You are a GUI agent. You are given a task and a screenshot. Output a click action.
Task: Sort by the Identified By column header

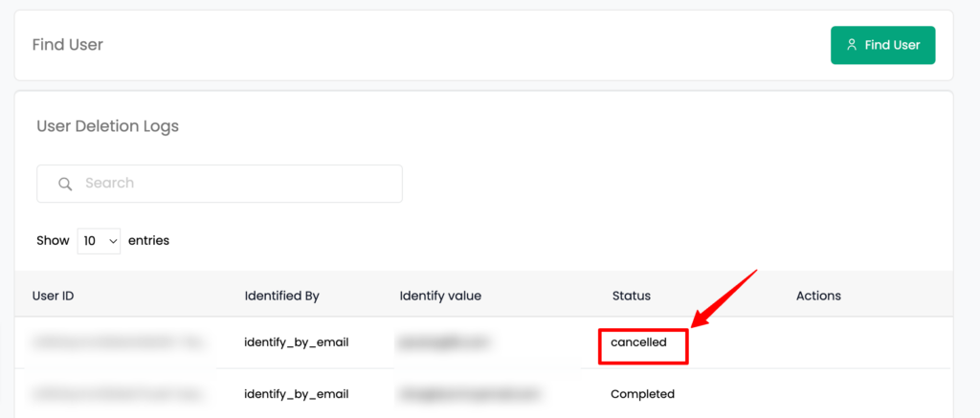[x=282, y=296]
